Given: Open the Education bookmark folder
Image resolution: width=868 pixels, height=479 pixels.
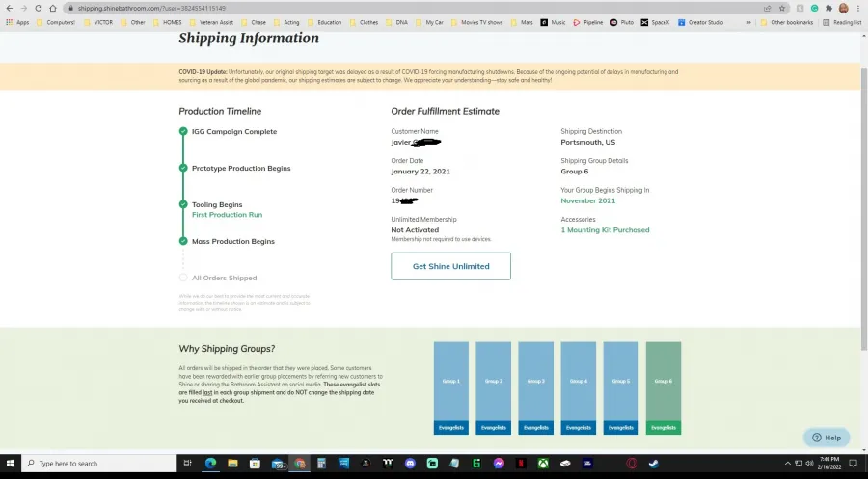Looking at the screenshot, I should [324, 23].
